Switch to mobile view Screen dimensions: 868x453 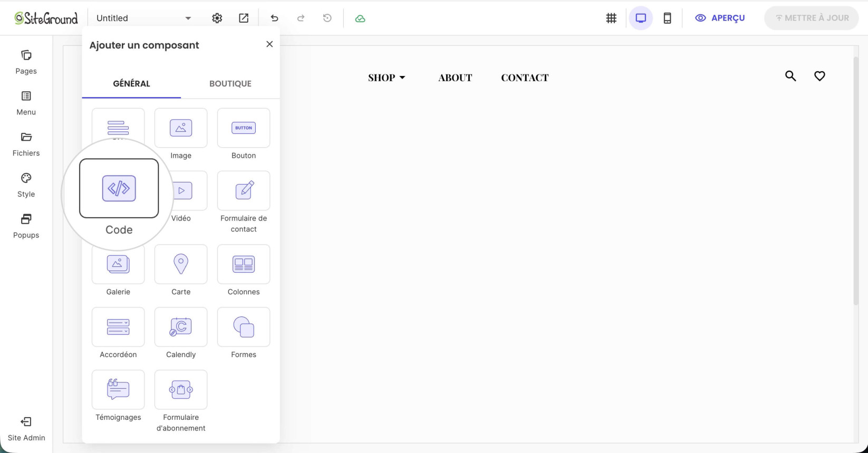pyautogui.click(x=667, y=18)
